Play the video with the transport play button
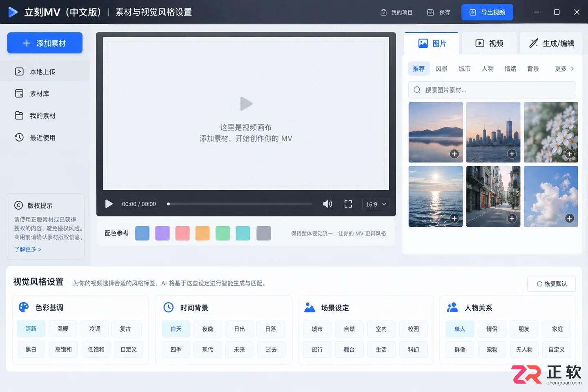This screenshot has height=392, width=588. click(x=109, y=204)
